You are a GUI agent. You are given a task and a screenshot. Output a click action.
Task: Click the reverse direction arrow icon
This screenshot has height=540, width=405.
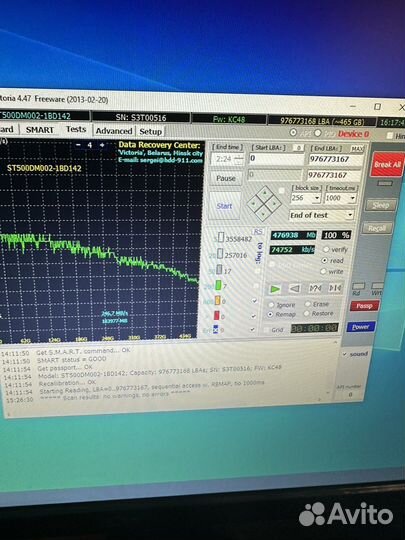[294, 288]
